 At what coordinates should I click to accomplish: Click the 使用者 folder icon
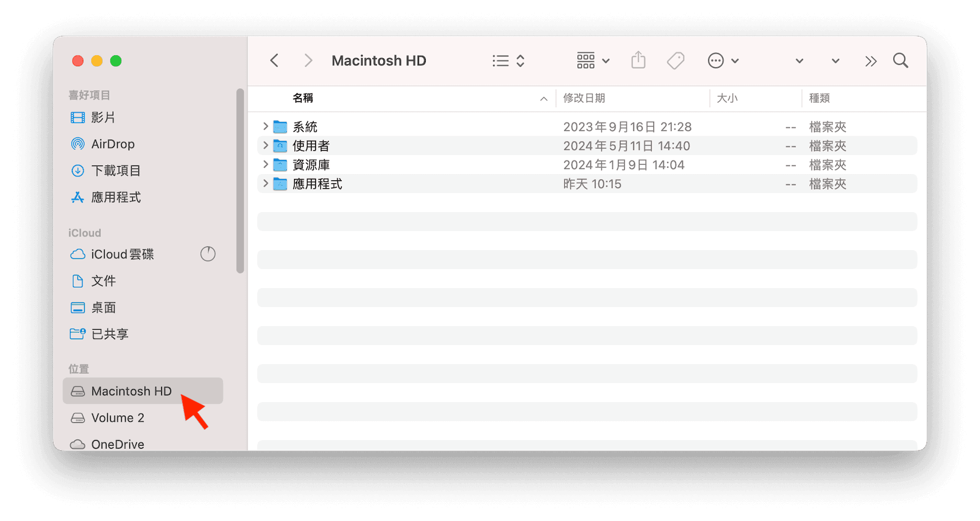tap(280, 146)
